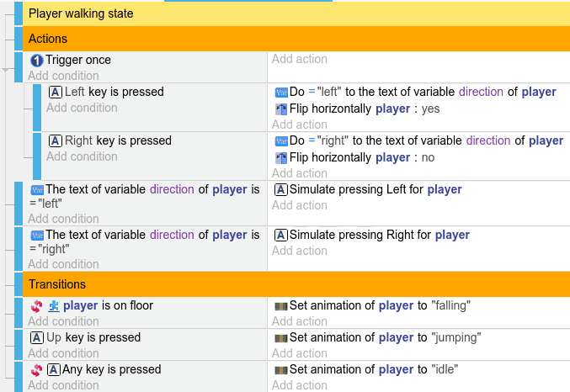
Task: Click Add action beside Trigger once
Action: (300, 60)
